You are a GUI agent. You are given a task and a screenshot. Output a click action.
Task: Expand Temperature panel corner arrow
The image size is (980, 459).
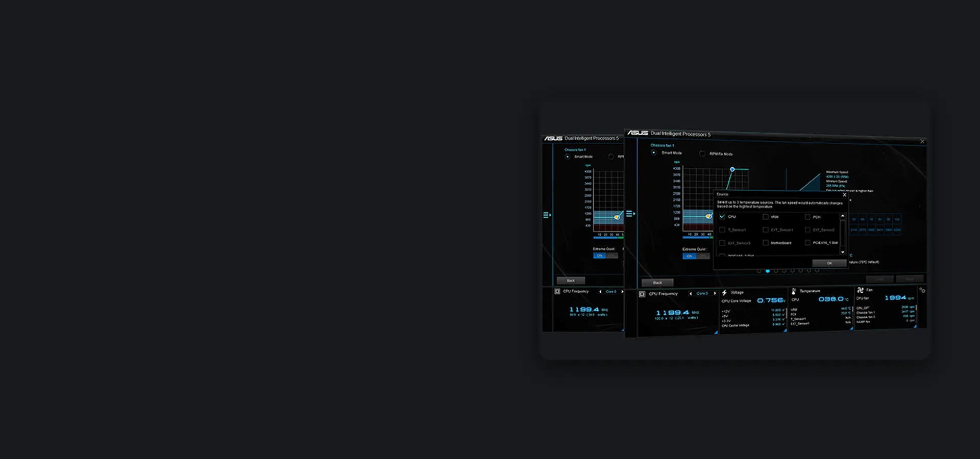(x=851, y=328)
